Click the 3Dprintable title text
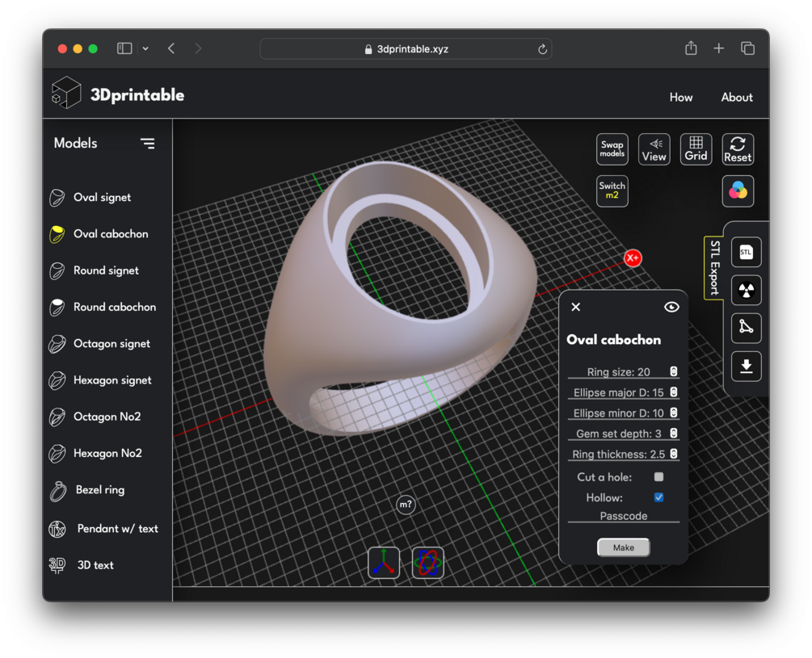The width and height of the screenshot is (812, 658). point(137,94)
